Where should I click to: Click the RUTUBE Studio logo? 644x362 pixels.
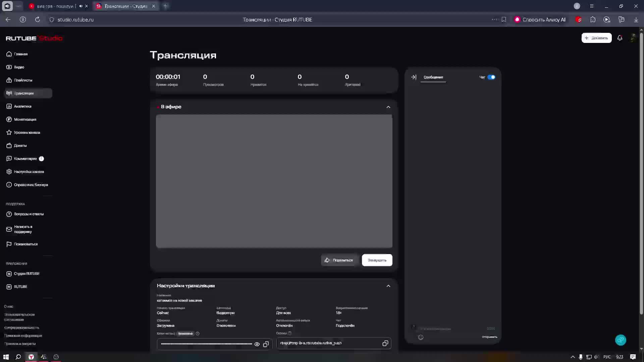pyautogui.click(x=34, y=38)
